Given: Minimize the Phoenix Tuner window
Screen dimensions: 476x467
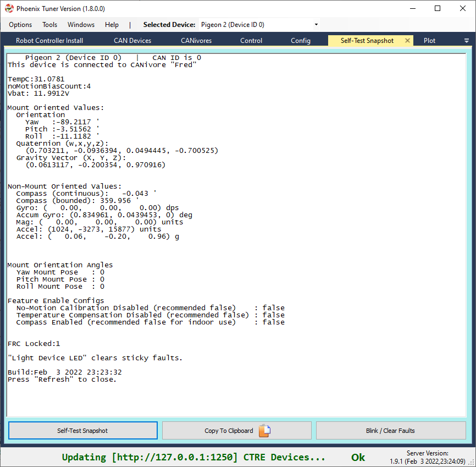Looking at the screenshot, I should 413,8.
